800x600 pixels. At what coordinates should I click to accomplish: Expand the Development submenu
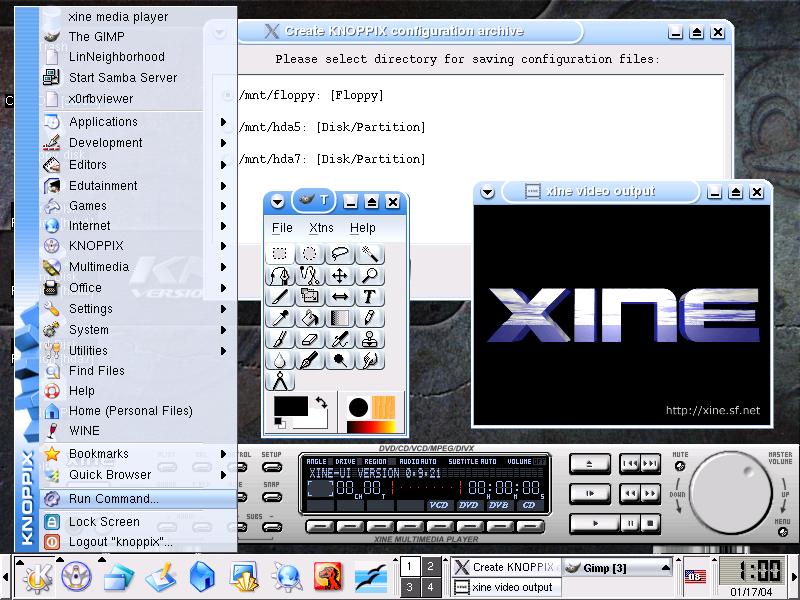point(138,143)
